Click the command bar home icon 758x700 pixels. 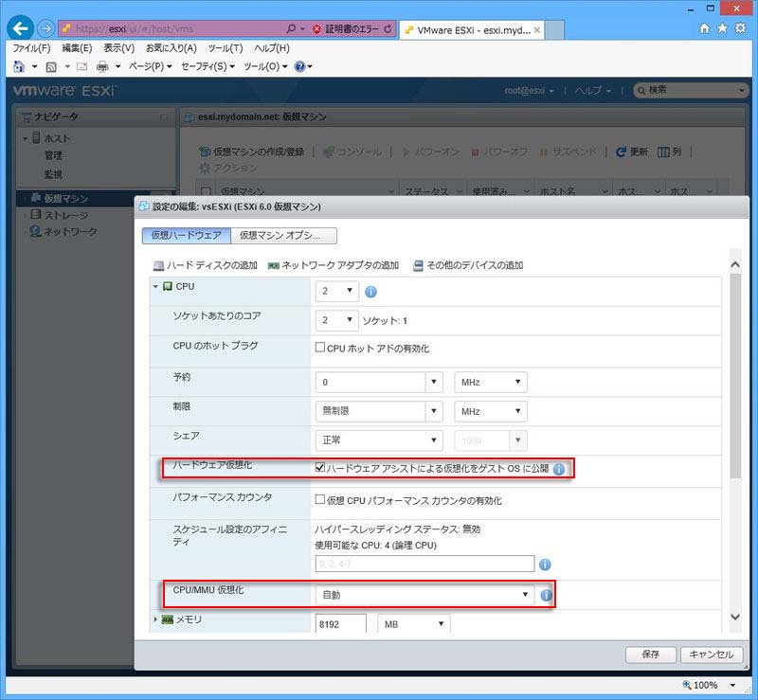pos(19,66)
